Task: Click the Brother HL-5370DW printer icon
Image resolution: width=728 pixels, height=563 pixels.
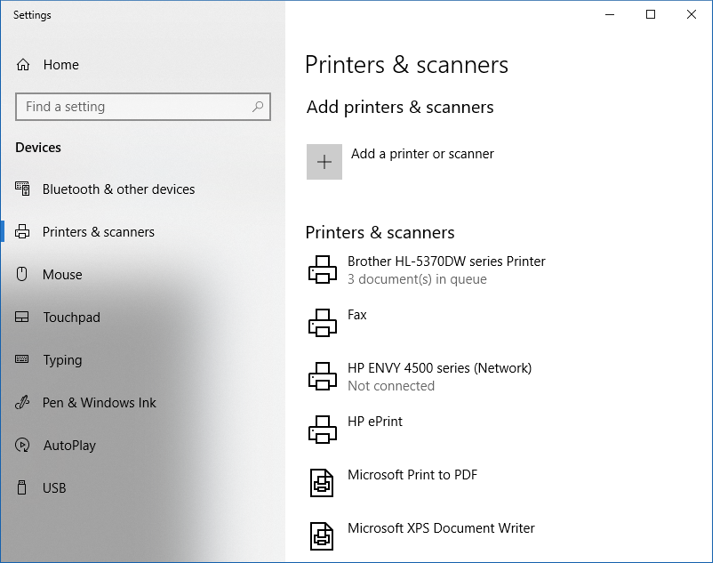Action: pos(322,269)
